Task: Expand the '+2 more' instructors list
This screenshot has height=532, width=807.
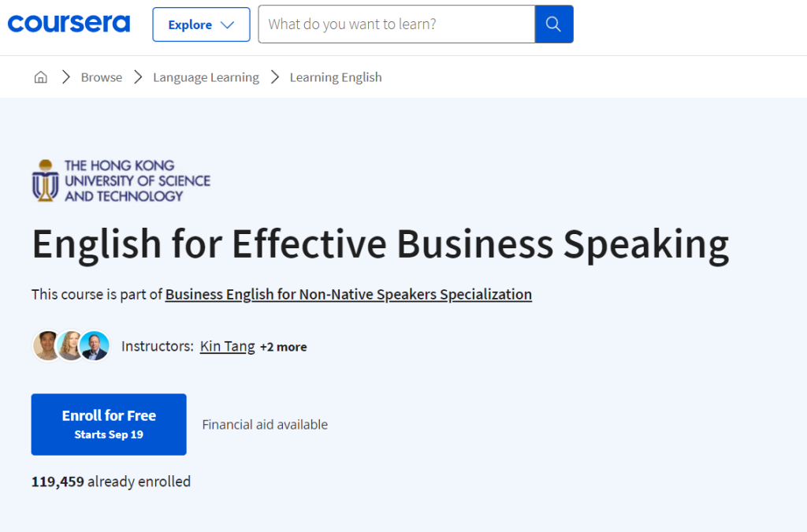Action: coord(284,347)
